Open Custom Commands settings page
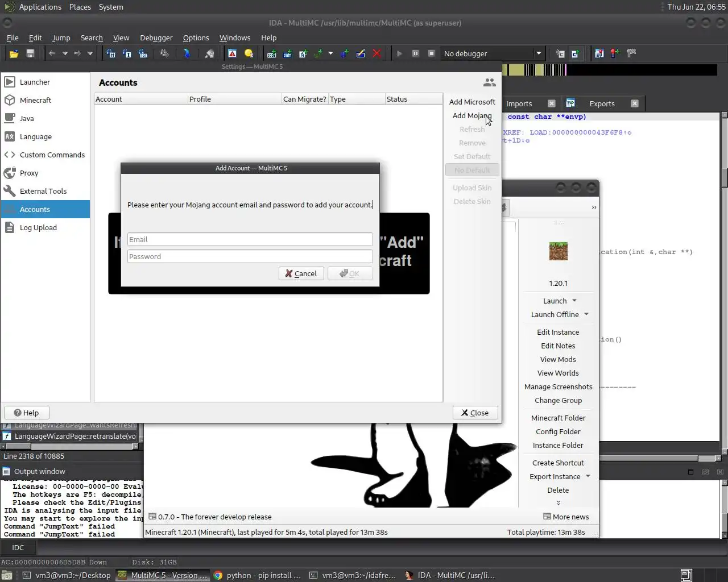Screen dimensions: 728x582 [x=45, y=155]
